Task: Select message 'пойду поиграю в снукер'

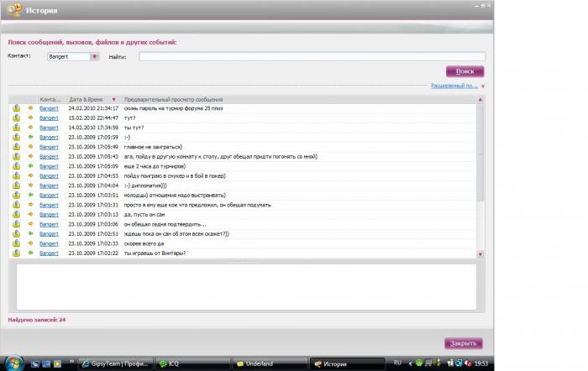Action: (x=175, y=176)
